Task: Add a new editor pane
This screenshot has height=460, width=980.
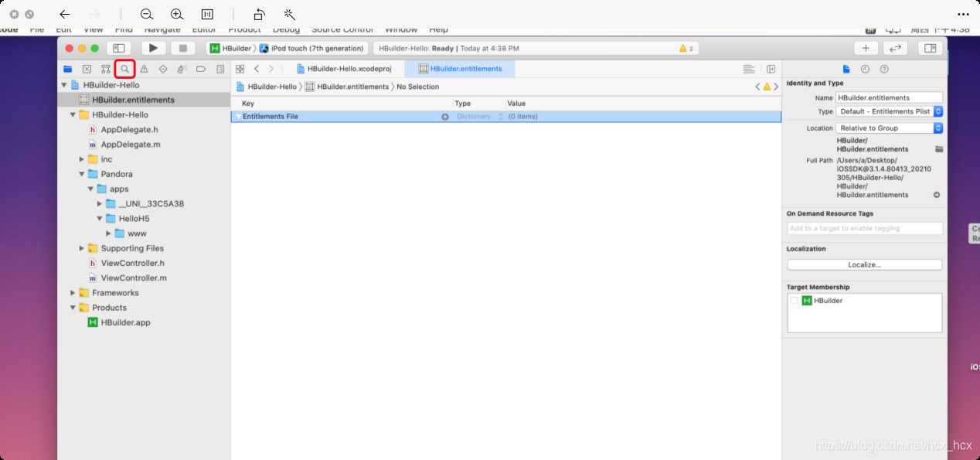Action: point(771,69)
